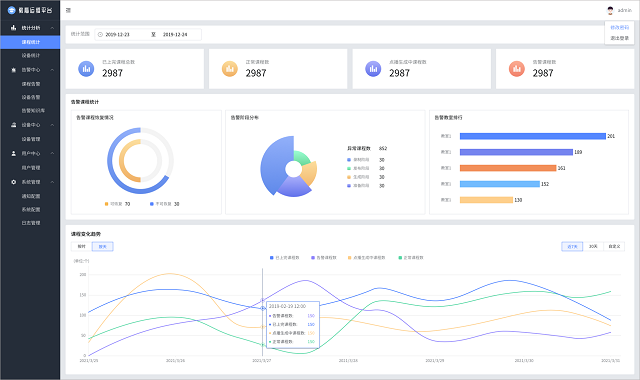Click the admin avatar icon
640x380 pixels.
coord(610,10)
